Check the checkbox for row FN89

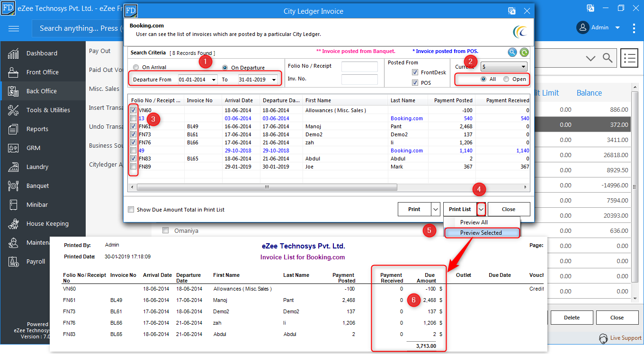pos(134,167)
